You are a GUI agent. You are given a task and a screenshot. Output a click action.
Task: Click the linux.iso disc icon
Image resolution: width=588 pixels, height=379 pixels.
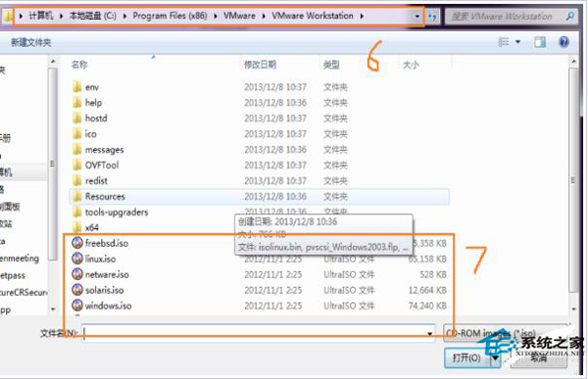(77, 259)
